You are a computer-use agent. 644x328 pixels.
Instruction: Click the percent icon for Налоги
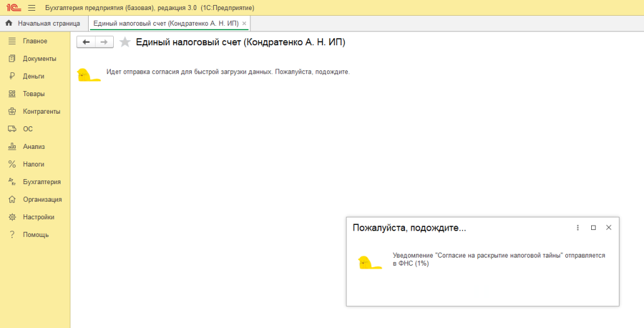(12, 164)
